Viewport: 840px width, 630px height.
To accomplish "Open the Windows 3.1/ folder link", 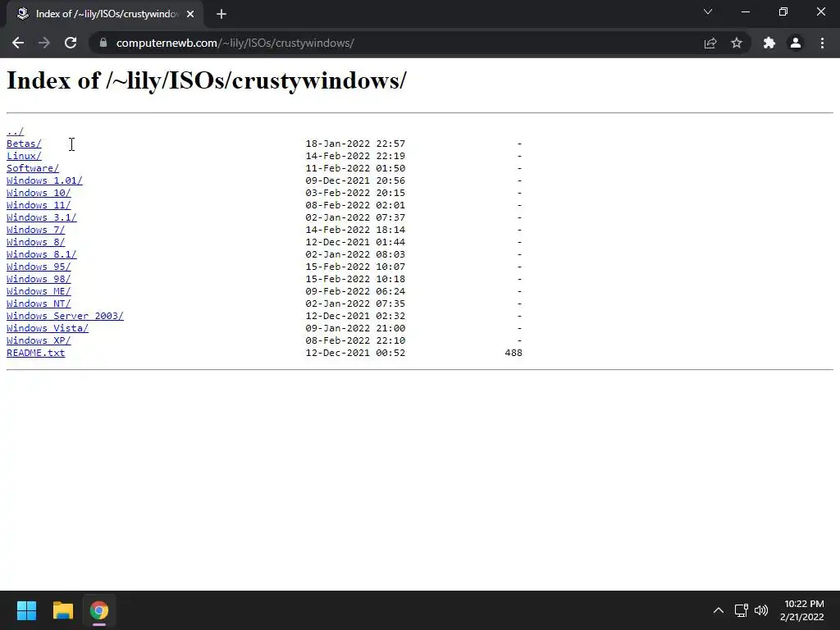I will (42, 217).
